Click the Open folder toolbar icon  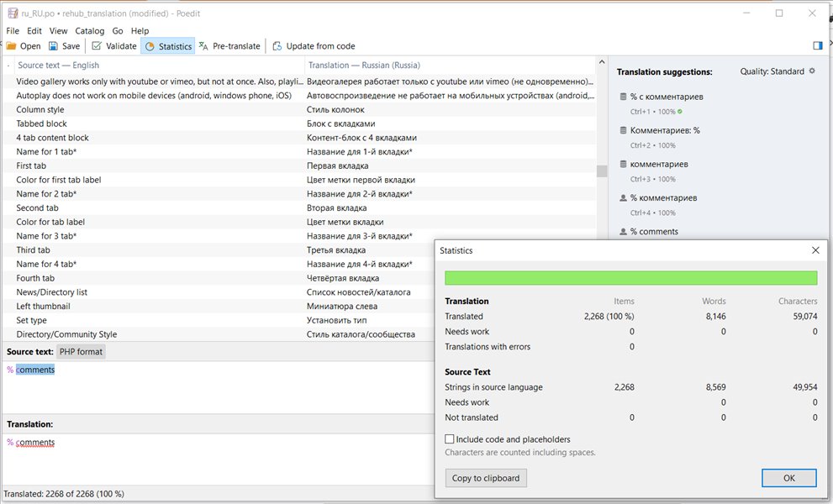12,46
